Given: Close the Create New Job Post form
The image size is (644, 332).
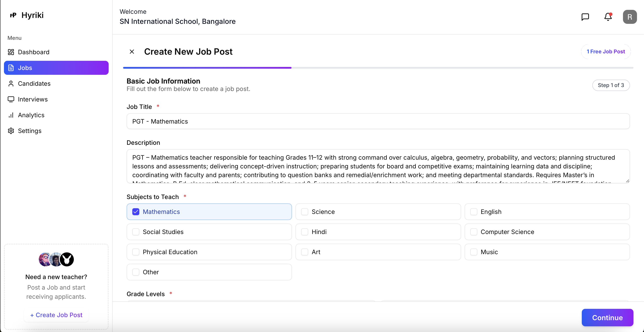Looking at the screenshot, I should (x=132, y=51).
